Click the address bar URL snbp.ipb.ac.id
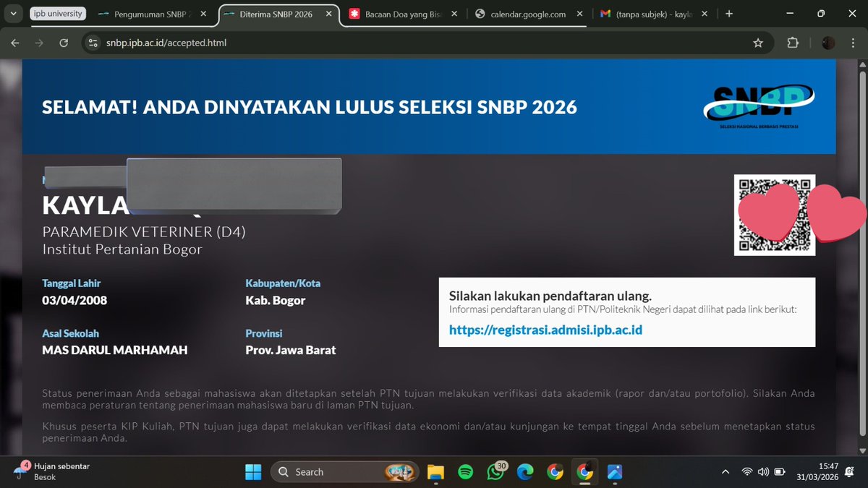868x488 pixels. pos(166,43)
